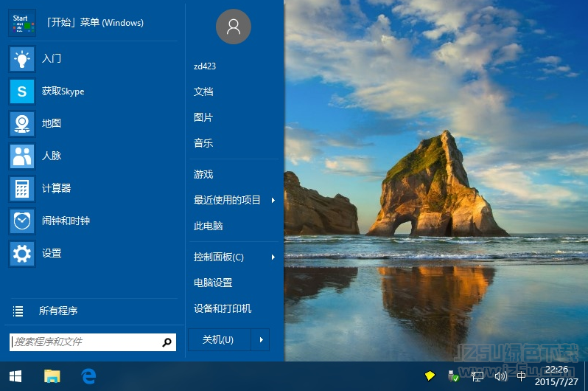Open the 地图 maps icon
The image size is (588, 391).
[x=22, y=124]
